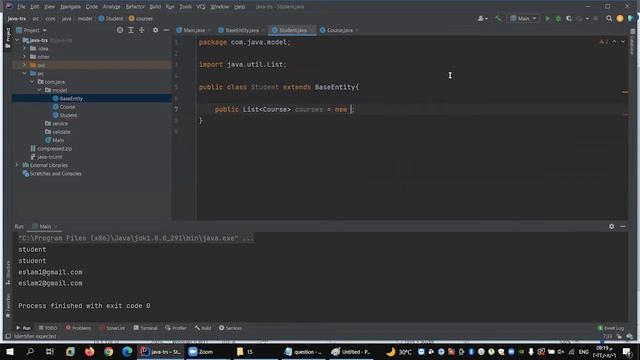Open the SonarLint tool window button
Screen dimensions: 640x360
112,328
